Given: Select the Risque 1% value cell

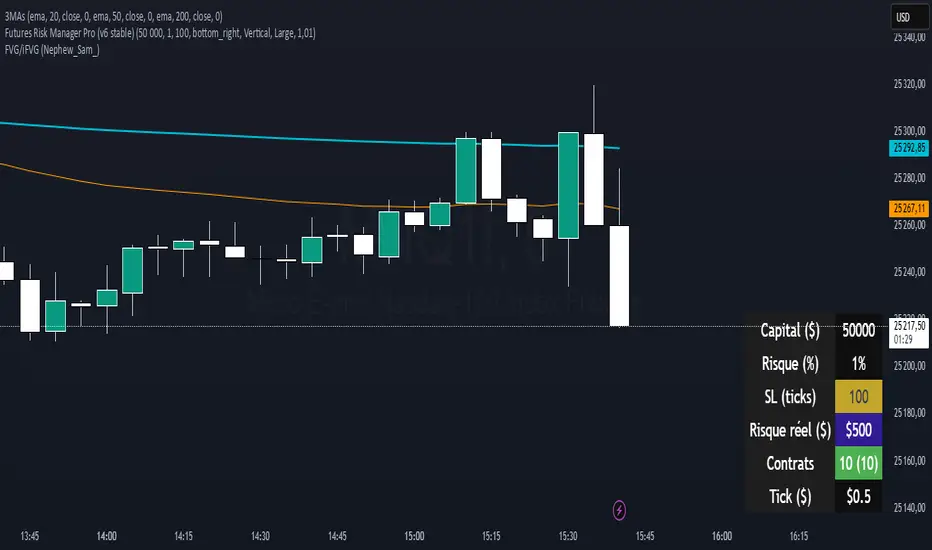Looking at the screenshot, I should tap(857, 363).
